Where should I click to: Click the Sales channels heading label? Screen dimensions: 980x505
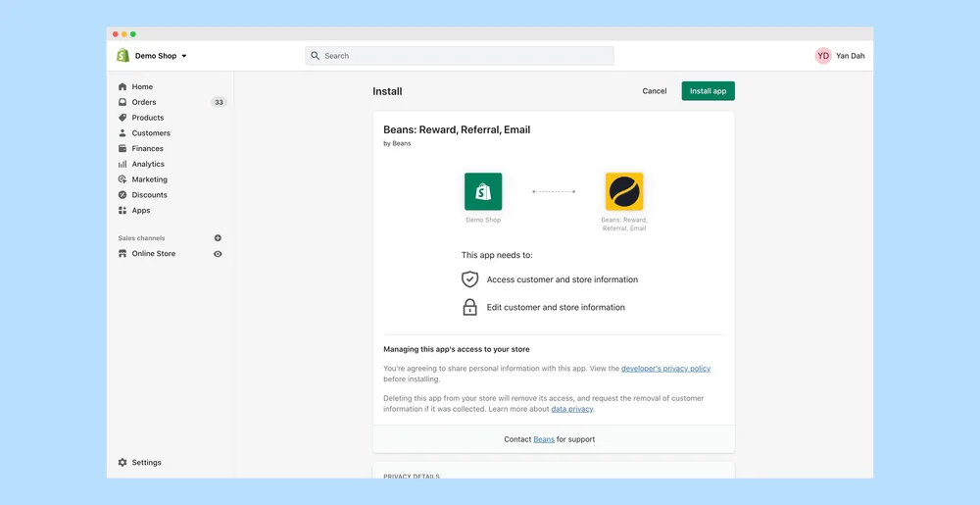[x=142, y=238]
